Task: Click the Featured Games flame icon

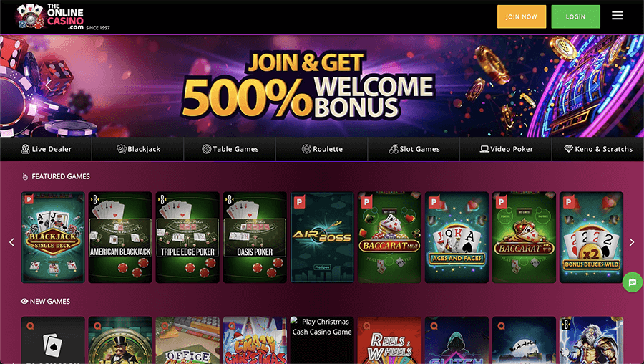Action: (x=25, y=176)
